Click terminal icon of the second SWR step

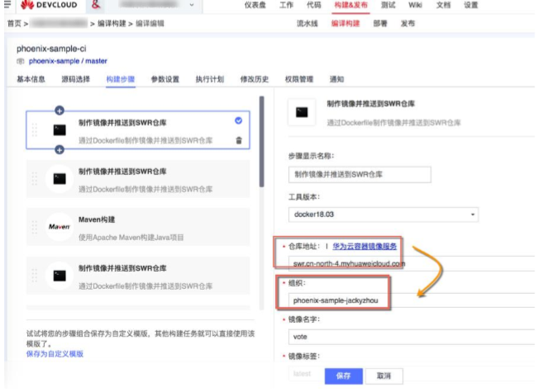59,179
